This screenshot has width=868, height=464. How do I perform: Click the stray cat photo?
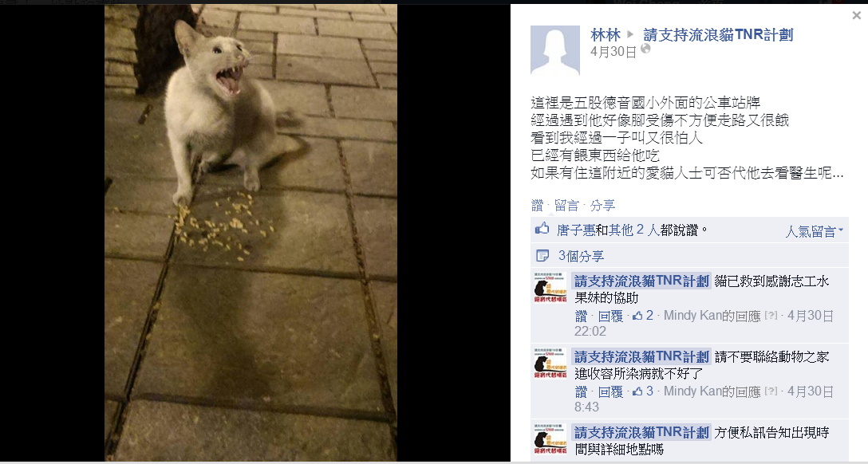[251, 232]
